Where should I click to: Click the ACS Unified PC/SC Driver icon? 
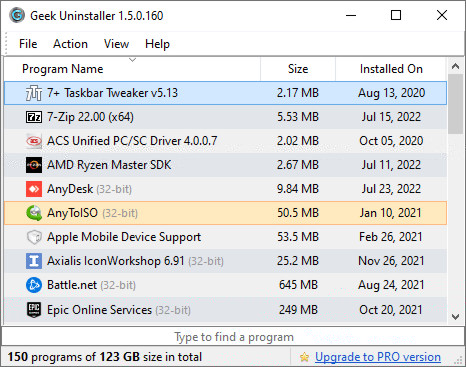coord(34,141)
